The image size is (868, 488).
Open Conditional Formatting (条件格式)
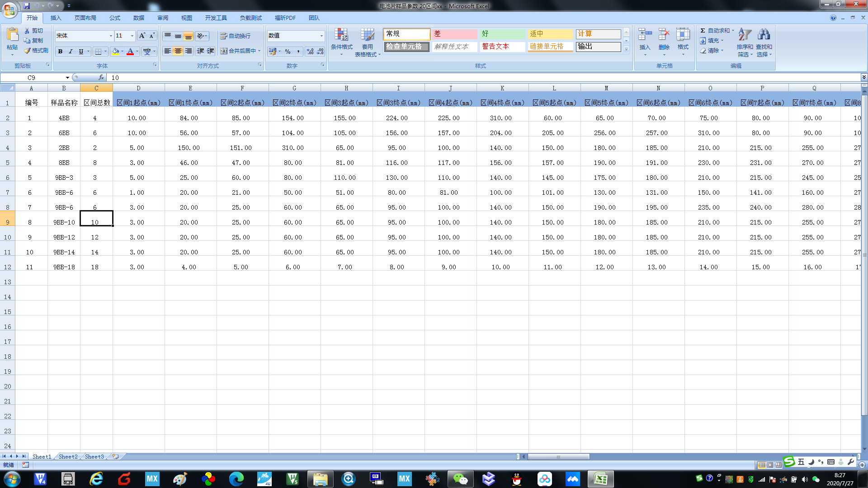[x=341, y=42]
